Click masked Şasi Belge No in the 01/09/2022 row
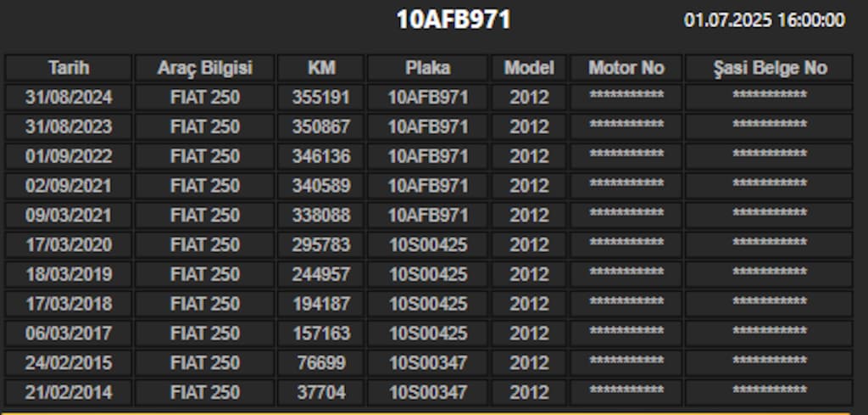Screen dimensions: 868x415 (x=769, y=154)
